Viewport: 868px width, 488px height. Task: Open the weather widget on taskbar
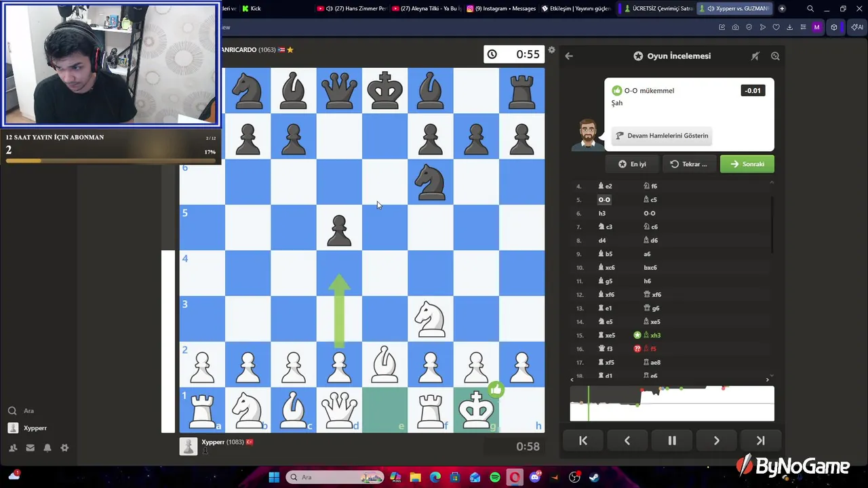(14, 475)
